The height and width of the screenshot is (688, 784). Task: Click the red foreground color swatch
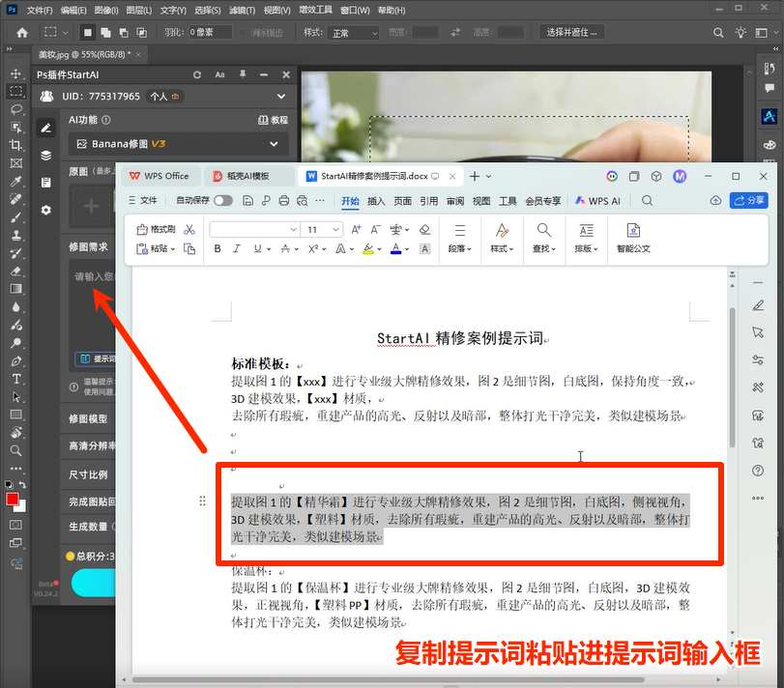tap(12, 500)
